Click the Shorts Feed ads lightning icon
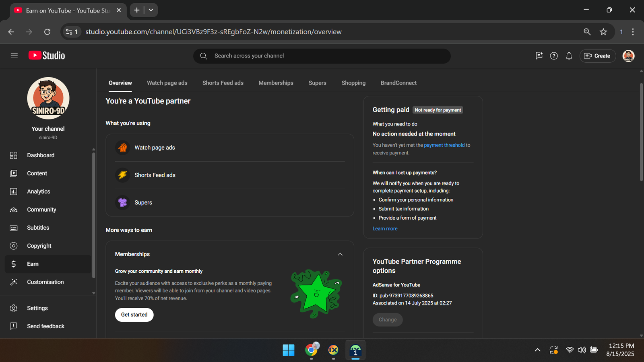The width and height of the screenshot is (644, 362). [123, 175]
